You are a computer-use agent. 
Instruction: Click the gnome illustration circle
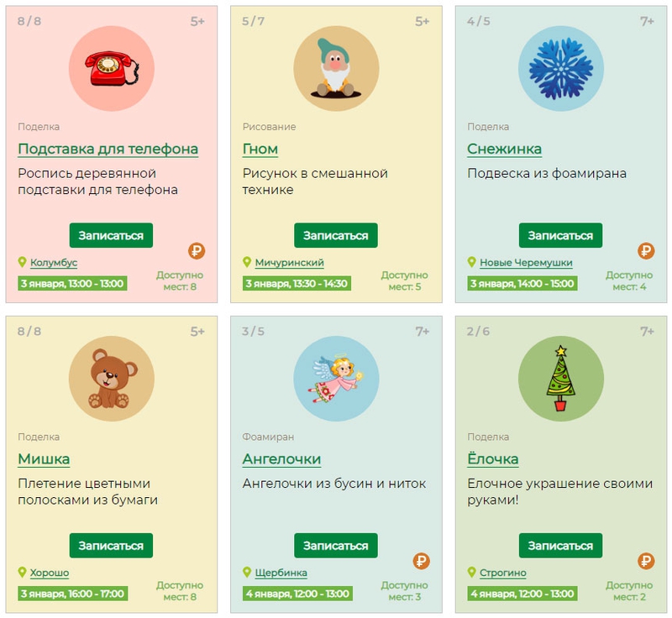[x=336, y=69]
